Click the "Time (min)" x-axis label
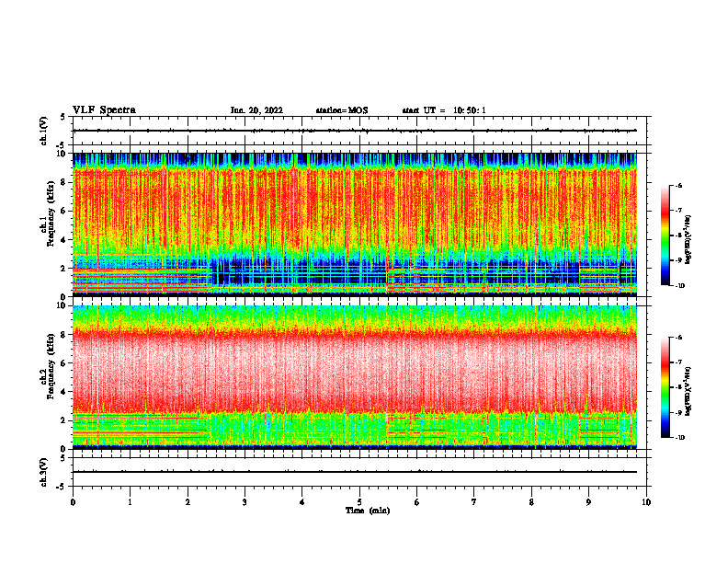The image size is (728, 563). [x=368, y=511]
